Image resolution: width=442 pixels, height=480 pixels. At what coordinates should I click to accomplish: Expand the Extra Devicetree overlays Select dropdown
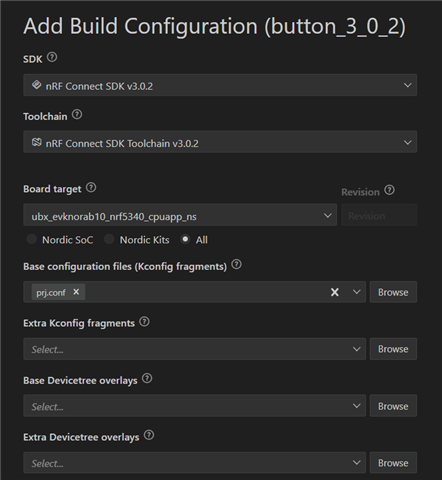194,463
